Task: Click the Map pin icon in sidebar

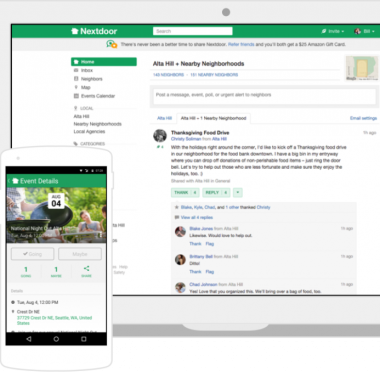Action: coord(76,87)
